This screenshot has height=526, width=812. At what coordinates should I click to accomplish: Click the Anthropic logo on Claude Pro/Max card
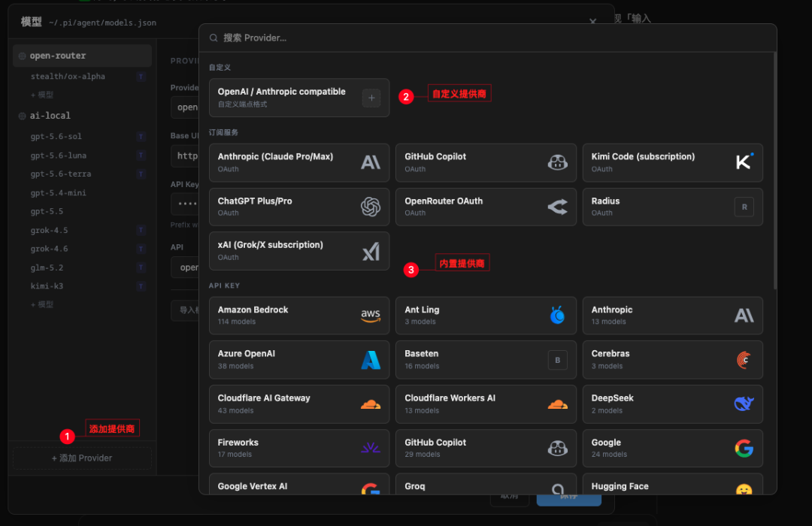point(371,162)
